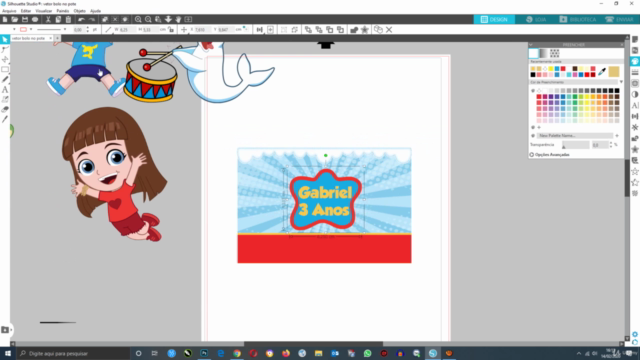Toggle visibility eye of default color palette
The width and height of the screenshot is (640, 360).
(x=533, y=91)
